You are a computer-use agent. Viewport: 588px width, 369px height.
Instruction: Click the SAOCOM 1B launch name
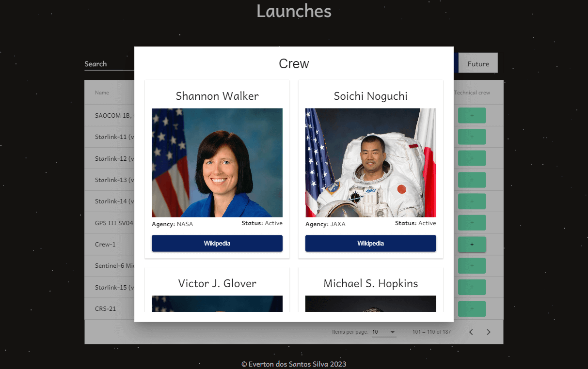tap(114, 116)
